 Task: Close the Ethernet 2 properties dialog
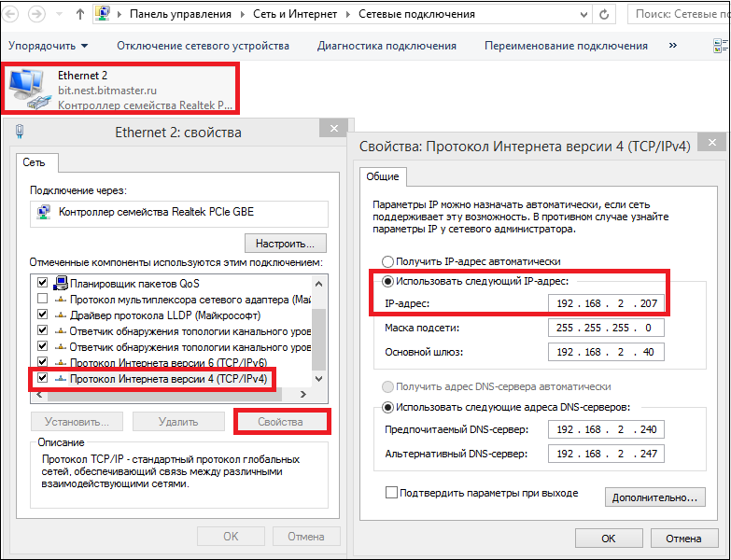click(334, 128)
